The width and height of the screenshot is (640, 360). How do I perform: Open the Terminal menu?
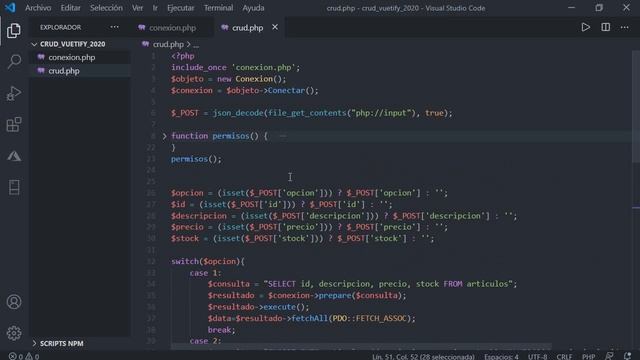pos(218,8)
